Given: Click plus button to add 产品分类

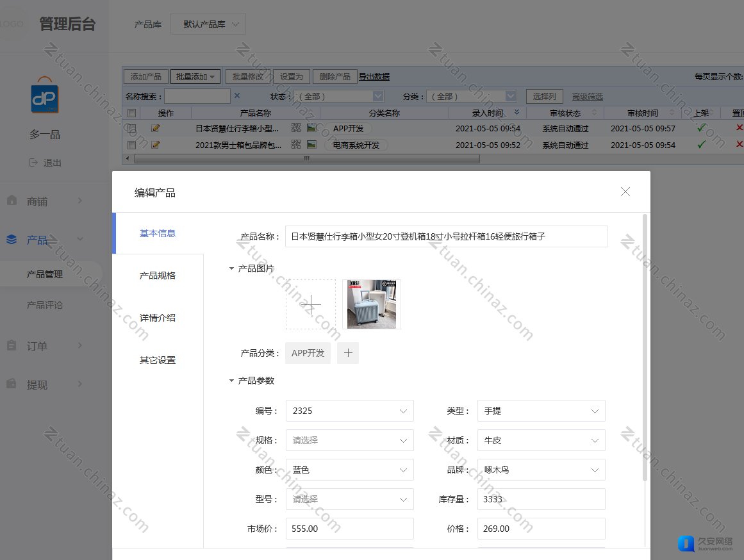Looking at the screenshot, I should coord(348,352).
